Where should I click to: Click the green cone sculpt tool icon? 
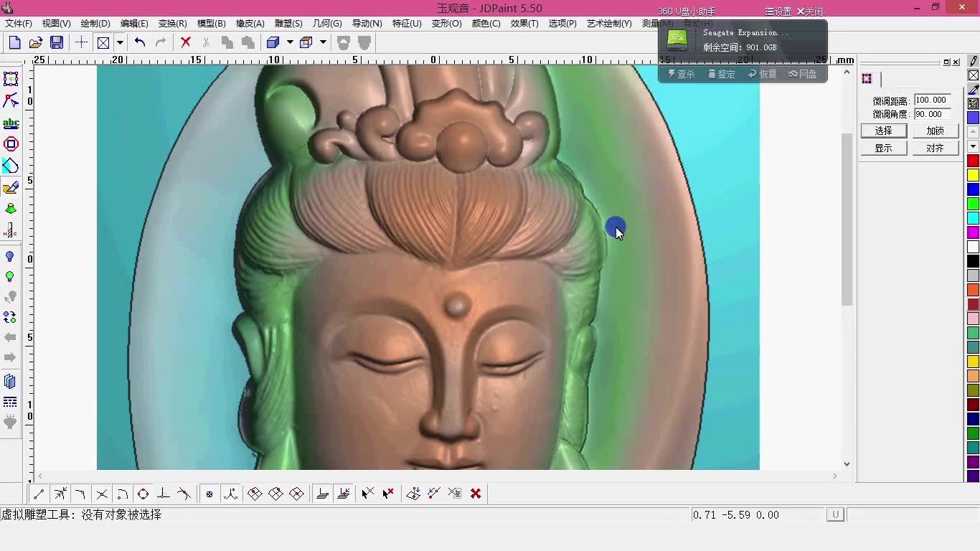point(11,209)
